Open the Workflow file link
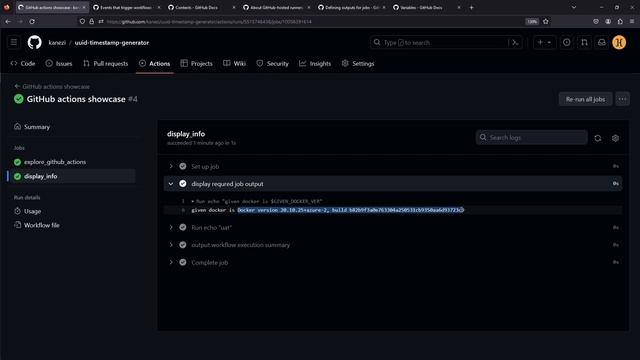The image size is (640, 360). point(41,225)
